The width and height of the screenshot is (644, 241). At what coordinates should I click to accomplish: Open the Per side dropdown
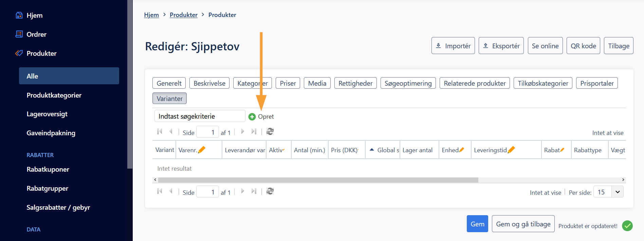pyautogui.click(x=617, y=192)
